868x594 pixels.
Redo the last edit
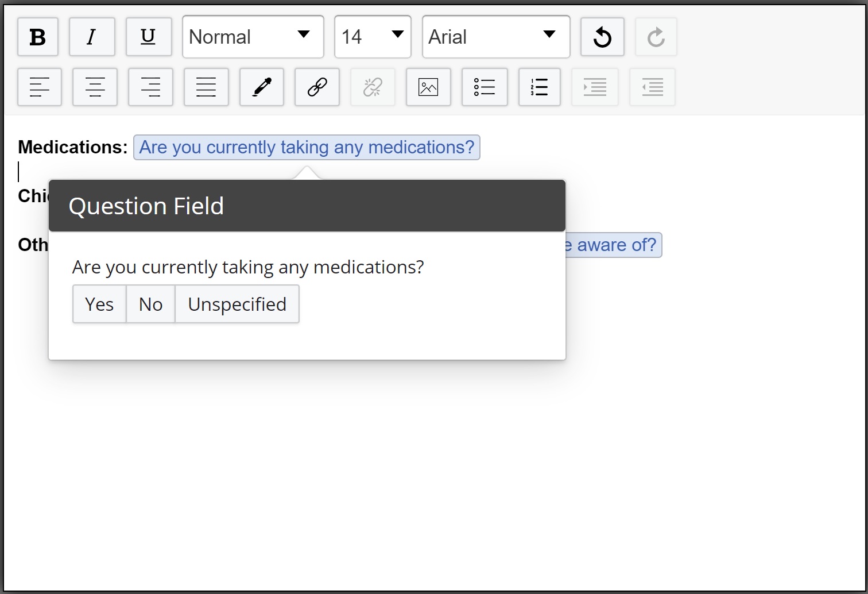click(x=656, y=37)
